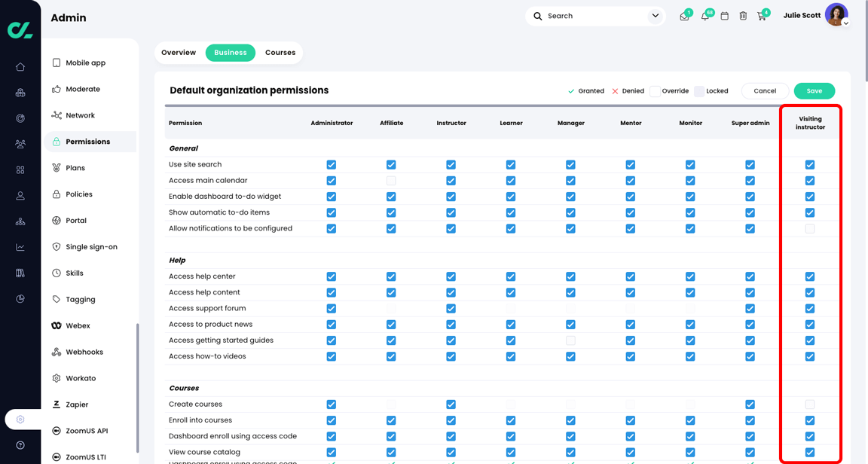Screen dimensions: 868x464
Task: Check 'Access main calendar' for Affiliate
Action: point(391,180)
